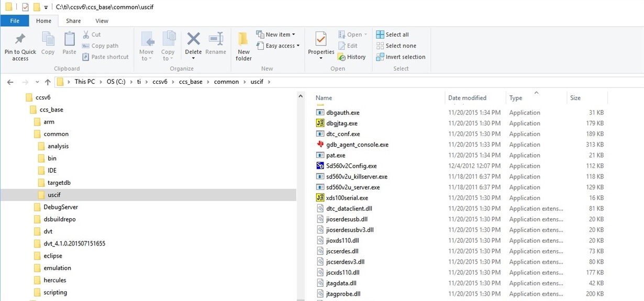This screenshot has width=644, height=301.
Task: Click Select all
Action: click(393, 35)
